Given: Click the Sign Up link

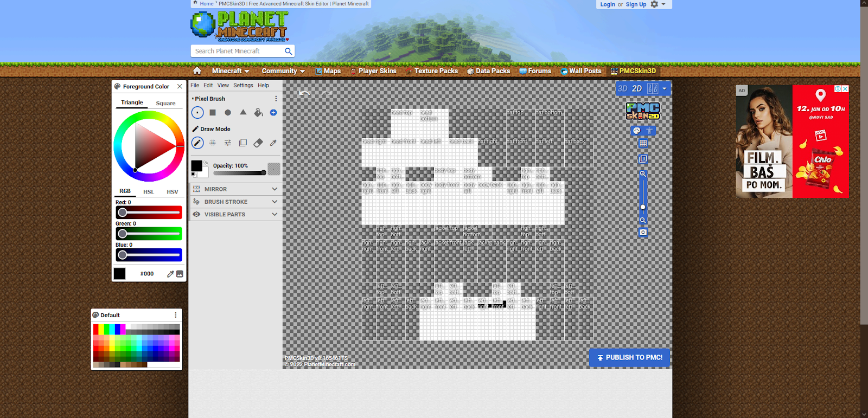Looking at the screenshot, I should [x=636, y=4].
